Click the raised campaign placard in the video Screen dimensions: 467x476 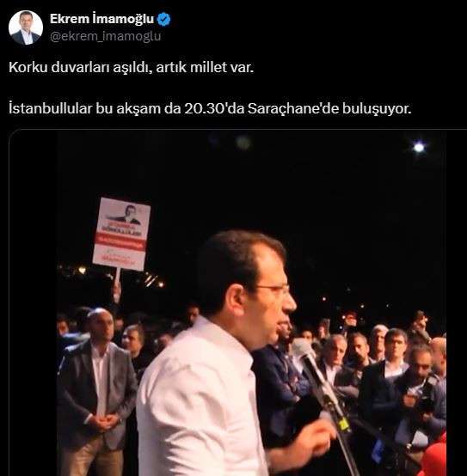(x=122, y=234)
